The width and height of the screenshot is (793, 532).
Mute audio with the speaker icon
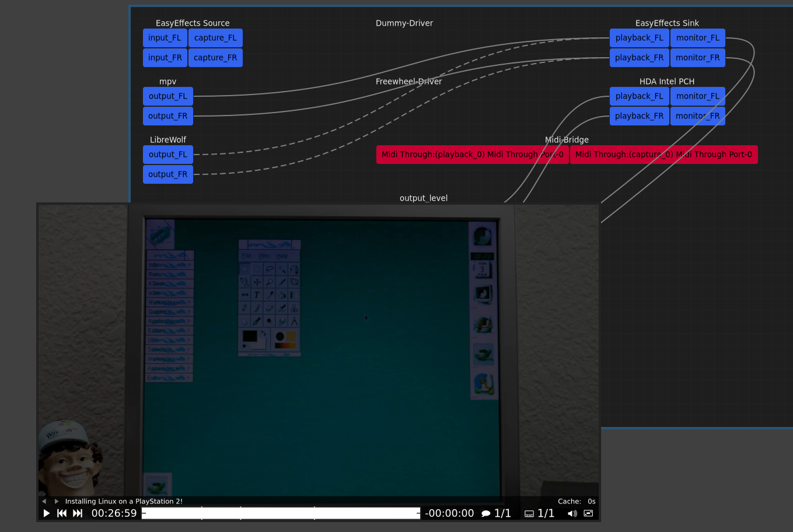coord(572,513)
